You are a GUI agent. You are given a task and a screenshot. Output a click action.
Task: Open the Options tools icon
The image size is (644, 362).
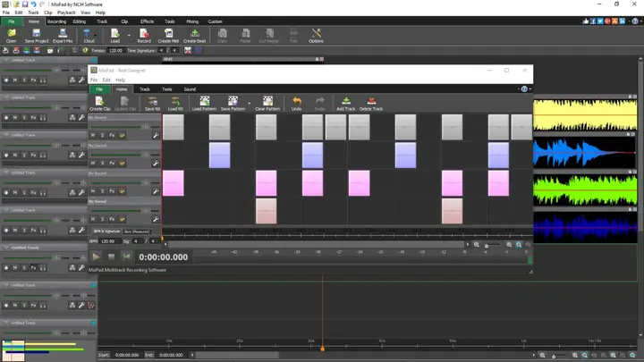click(x=316, y=36)
